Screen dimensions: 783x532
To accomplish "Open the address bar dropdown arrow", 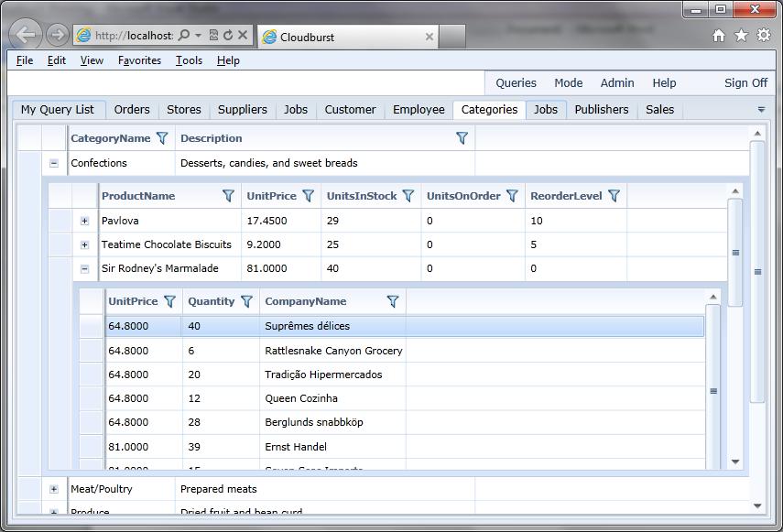I will click(x=198, y=36).
